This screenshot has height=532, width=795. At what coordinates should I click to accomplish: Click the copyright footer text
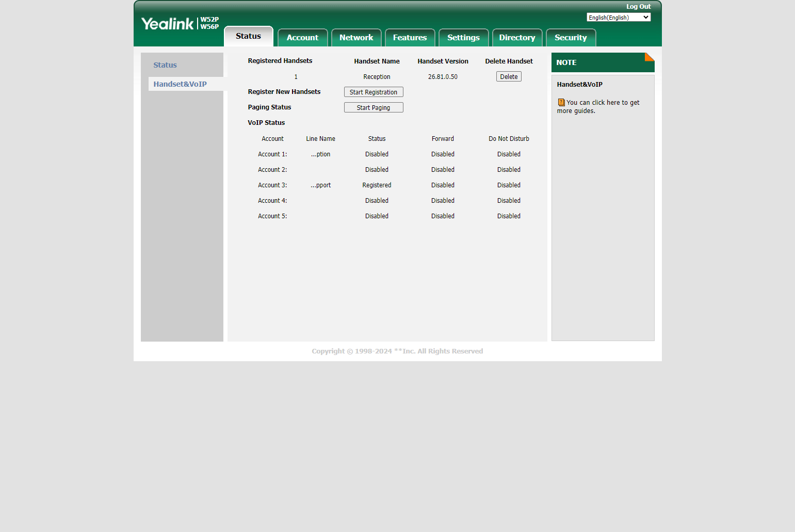click(x=397, y=351)
